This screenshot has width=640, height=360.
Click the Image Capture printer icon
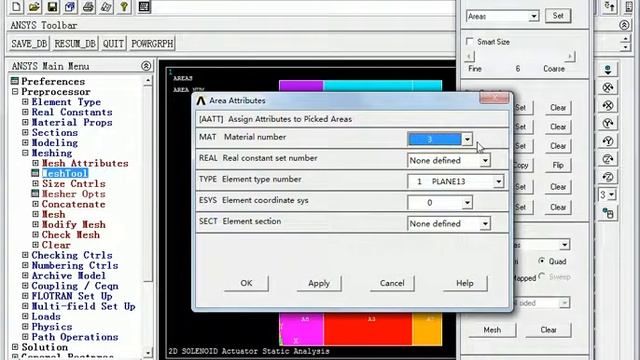pyautogui.click(x=88, y=7)
